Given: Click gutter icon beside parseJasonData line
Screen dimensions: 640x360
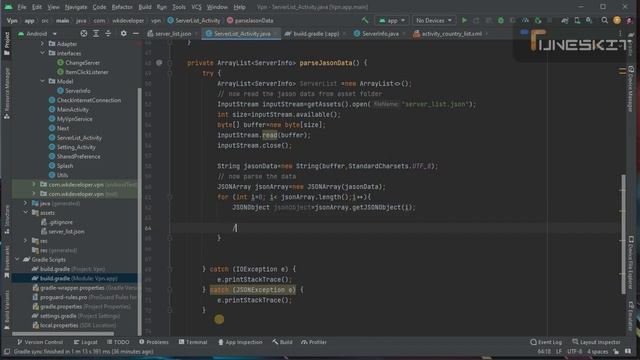Looking at the screenshot, I should tap(159, 62).
